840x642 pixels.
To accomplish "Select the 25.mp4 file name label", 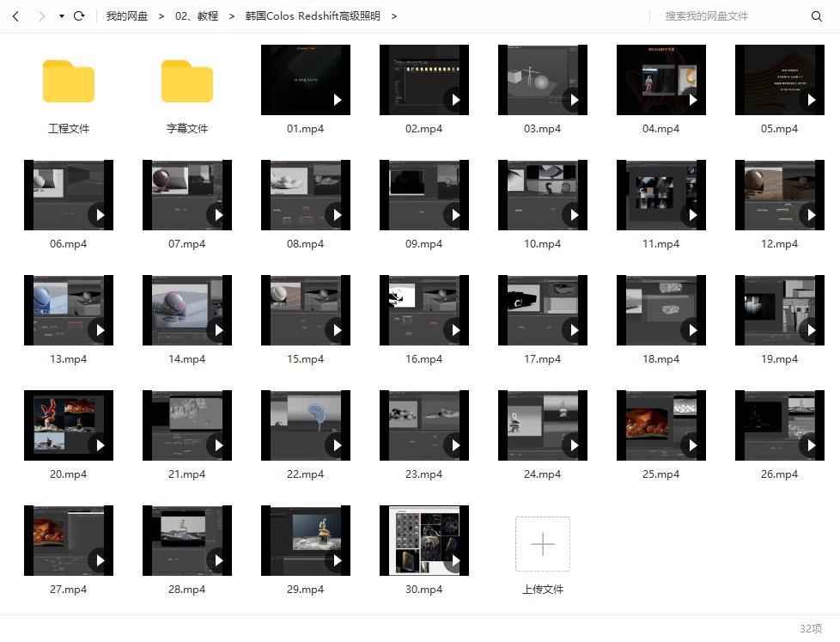I will tap(661, 474).
